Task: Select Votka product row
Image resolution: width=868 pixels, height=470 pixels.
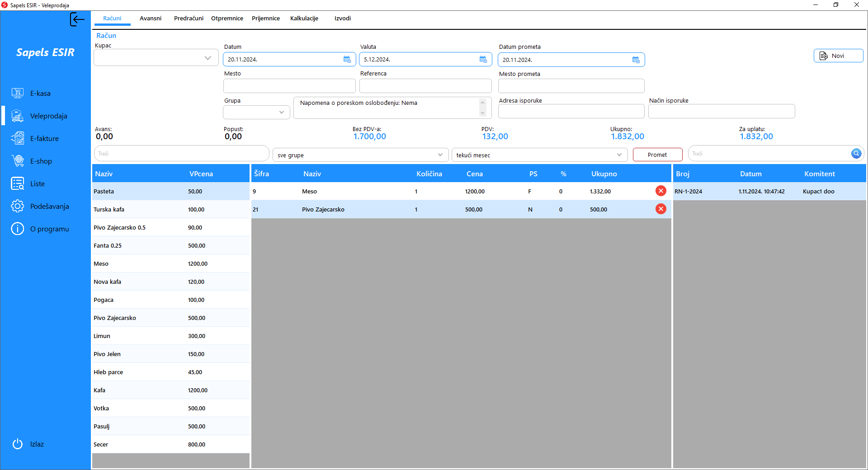Action: tap(171, 408)
